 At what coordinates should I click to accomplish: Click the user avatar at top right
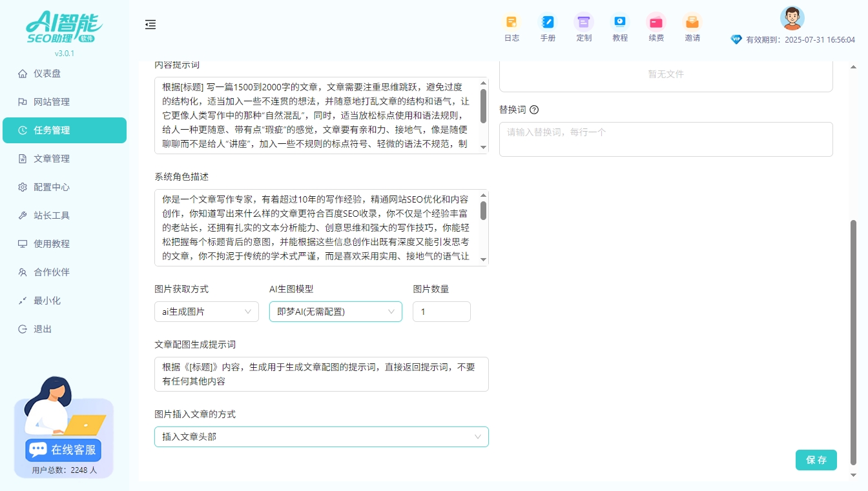[x=792, y=19]
